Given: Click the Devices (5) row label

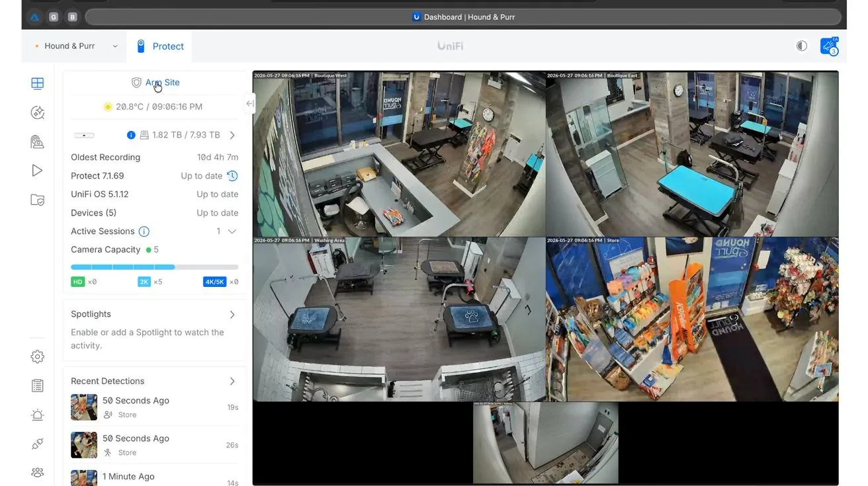Looking at the screenshot, I should tap(93, 213).
